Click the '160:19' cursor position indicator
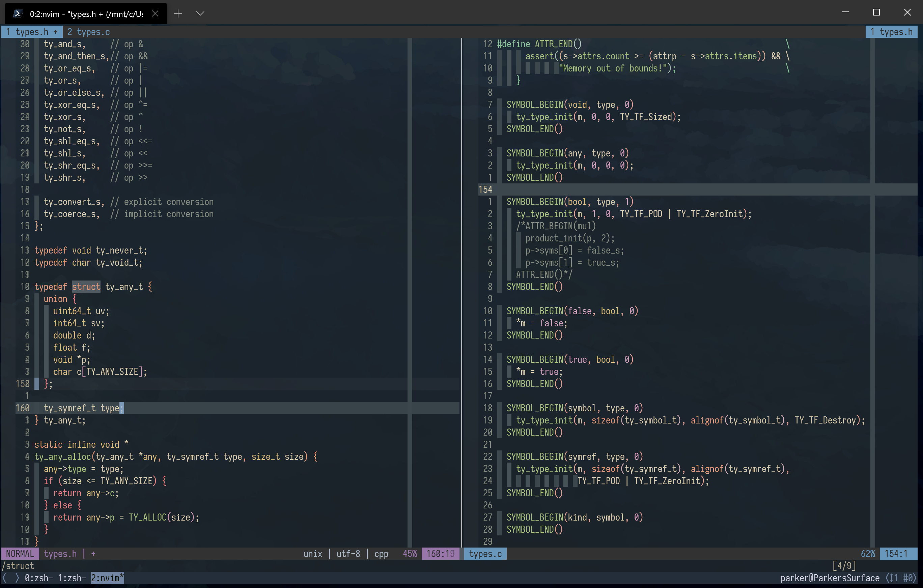The image size is (923, 588). click(x=441, y=554)
